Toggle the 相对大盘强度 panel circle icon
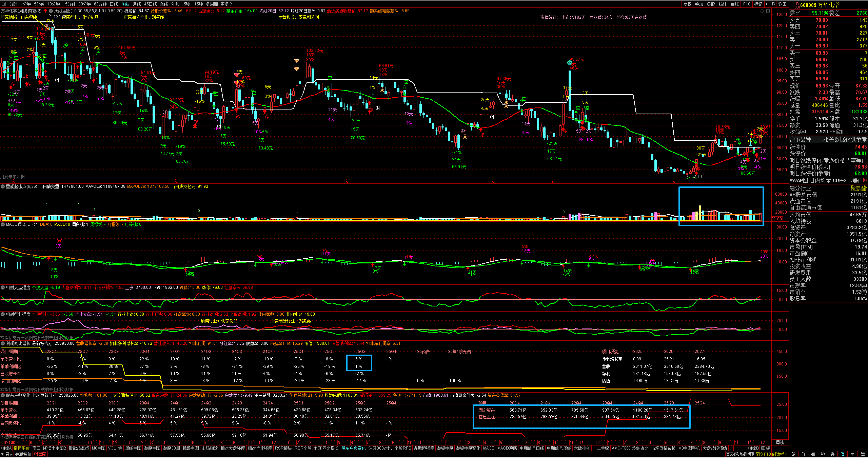Screen dimensions: 868x458 tap(3, 287)
